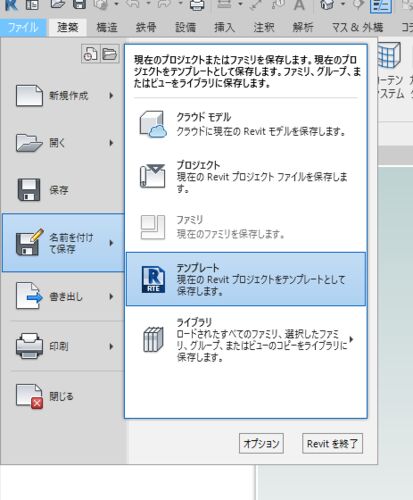Expand the 名前を付けて保存 submenu arrow

[111, 243]
